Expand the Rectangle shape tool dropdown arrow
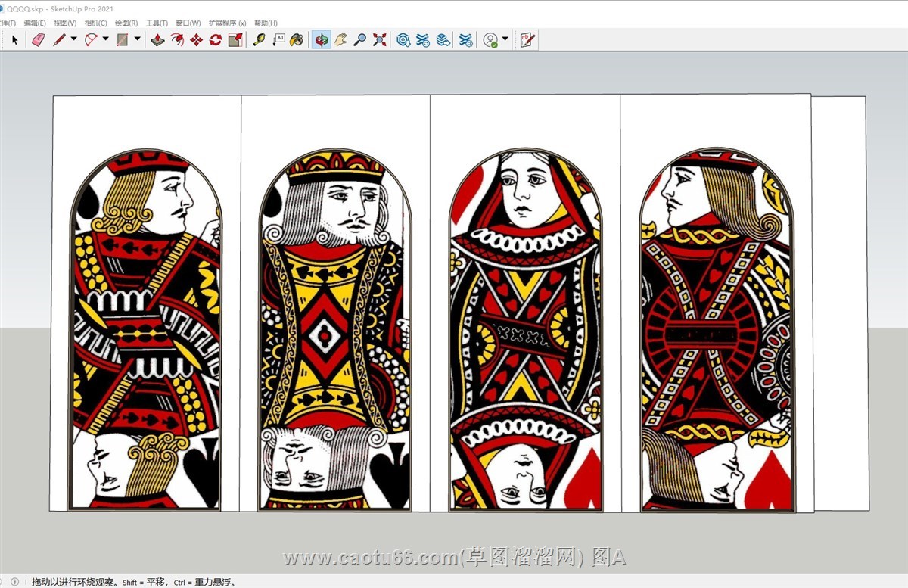 [138, 39]
